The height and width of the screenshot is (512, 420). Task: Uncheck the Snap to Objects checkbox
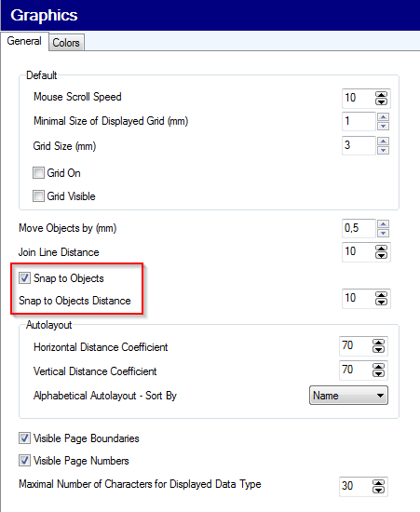click(24, 278)
